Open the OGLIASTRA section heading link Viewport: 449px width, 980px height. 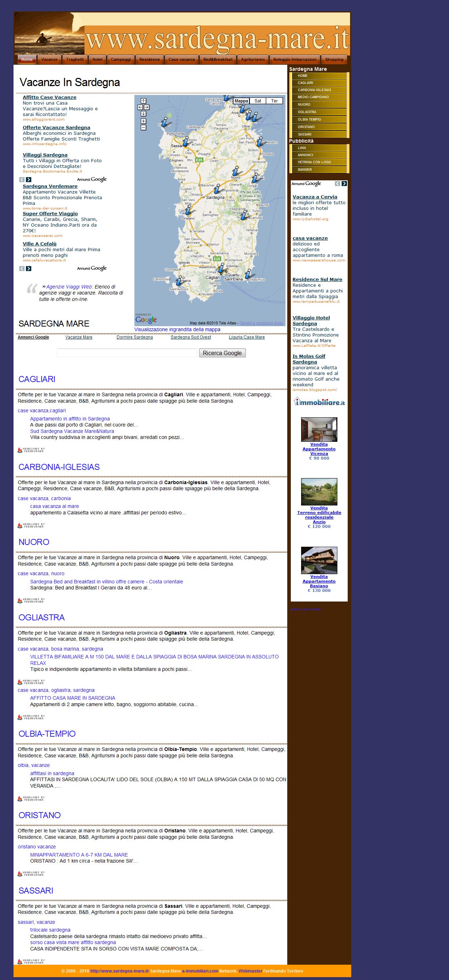[x=42, y=618]
